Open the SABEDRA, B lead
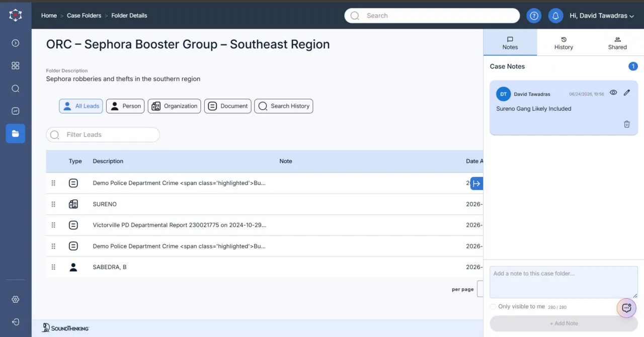The width and height of the screenshot is (644, 337). point(110,267)
